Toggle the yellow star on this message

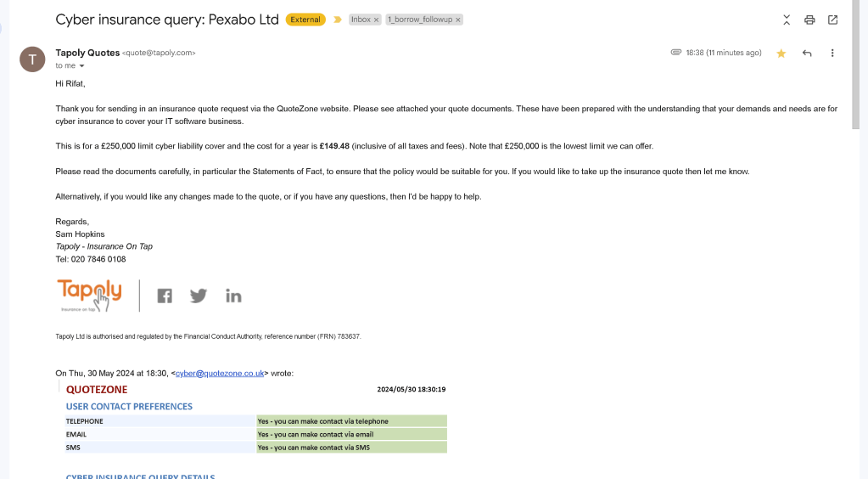[781, 54]
